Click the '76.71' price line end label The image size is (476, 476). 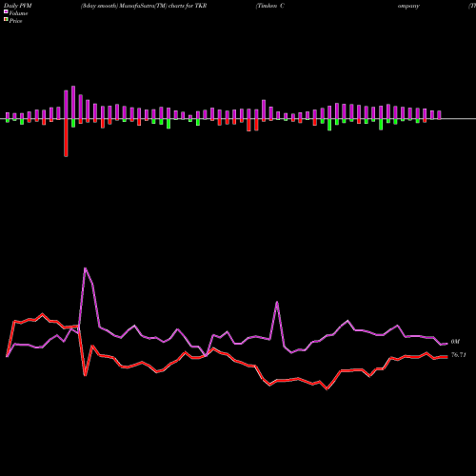[x=458, y=355]
